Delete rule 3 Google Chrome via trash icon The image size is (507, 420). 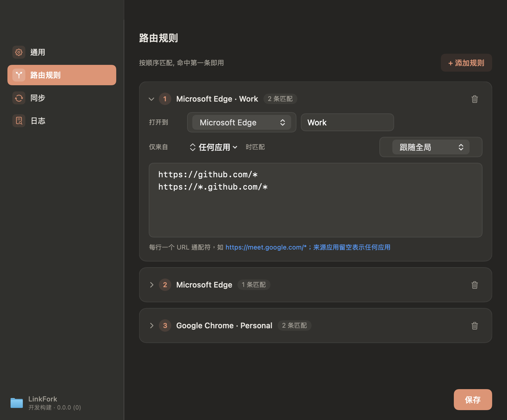click(x=475, y=325)
